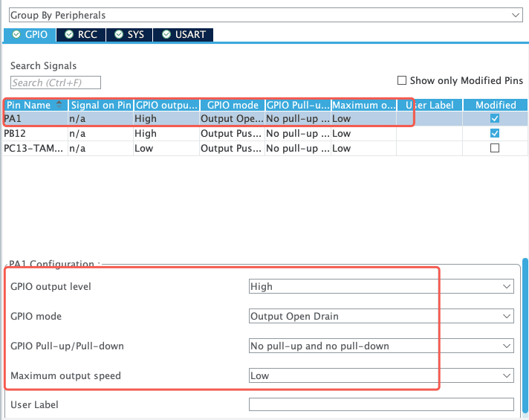Select the PC13-TAMPER pin row
Image resolution: width=529 pixels, height=420 pixels.
point(35,148)
